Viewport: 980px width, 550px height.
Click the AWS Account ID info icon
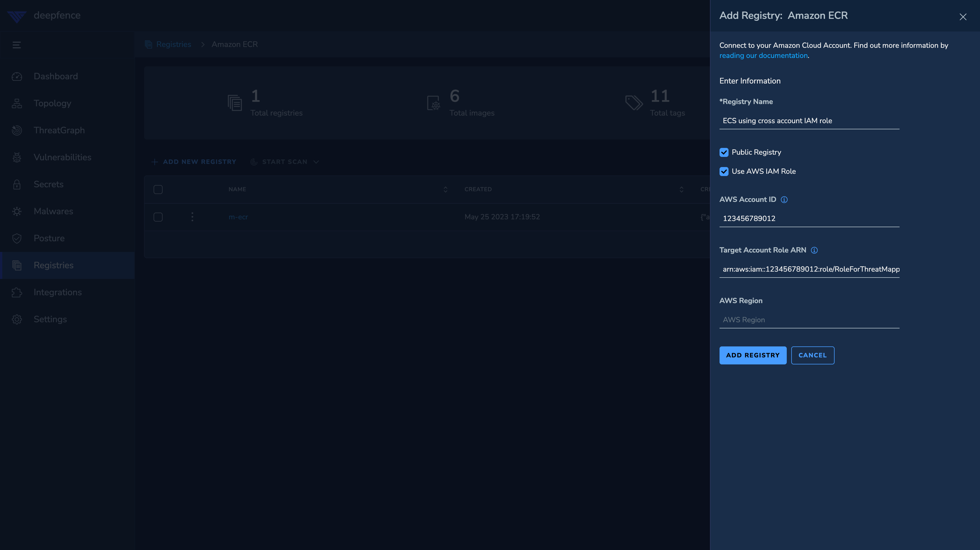click(x=784, y=200)
